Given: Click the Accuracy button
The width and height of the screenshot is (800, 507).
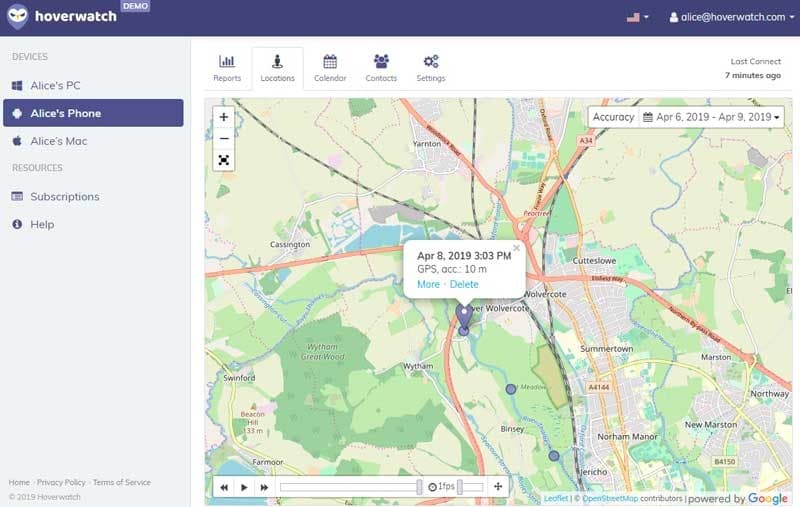Looking at the screenshot, I should pos(613,117).
